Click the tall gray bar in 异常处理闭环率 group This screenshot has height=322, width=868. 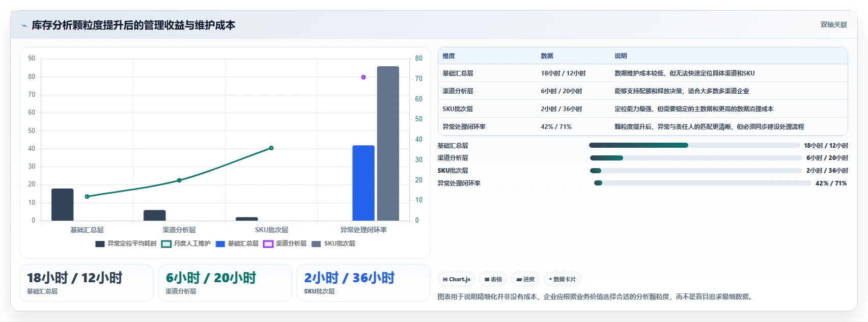pyautogui.click(x=388, y=144)
